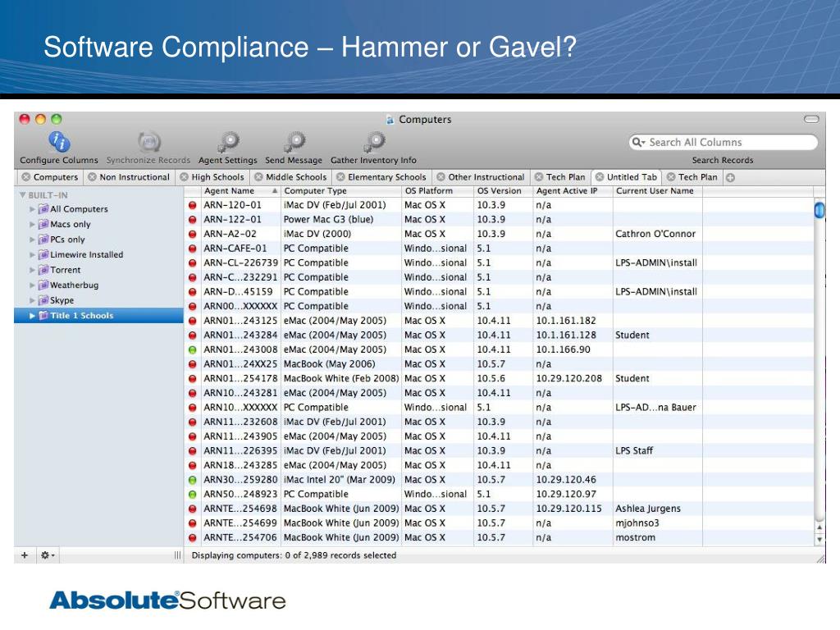840x630 pixels.
Task: Select MacBook (May 2006) computer type cell
Action: [341, 364]
